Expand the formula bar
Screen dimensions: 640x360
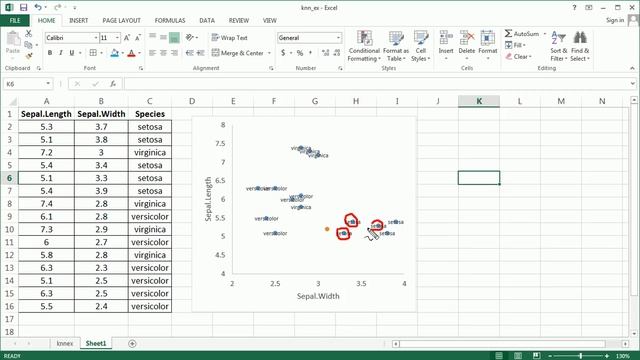(x=632, y=84)
